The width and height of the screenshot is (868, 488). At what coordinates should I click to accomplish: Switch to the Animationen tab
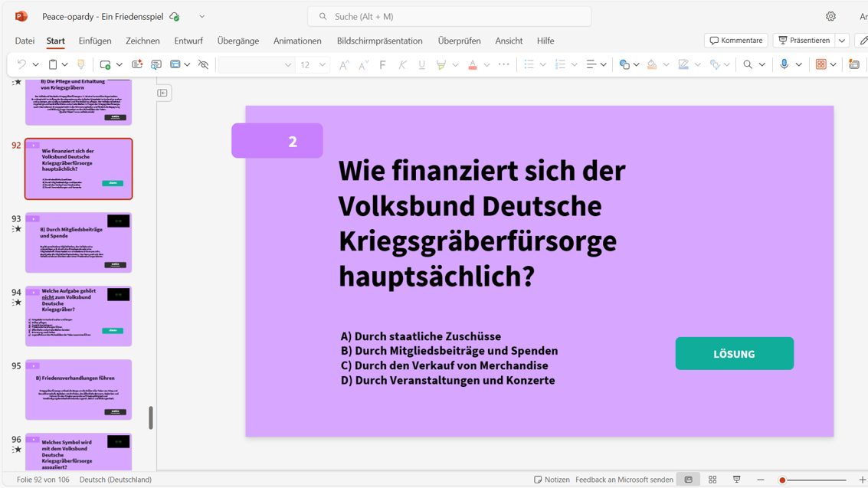pyautogui.click(x=297, y=41)
